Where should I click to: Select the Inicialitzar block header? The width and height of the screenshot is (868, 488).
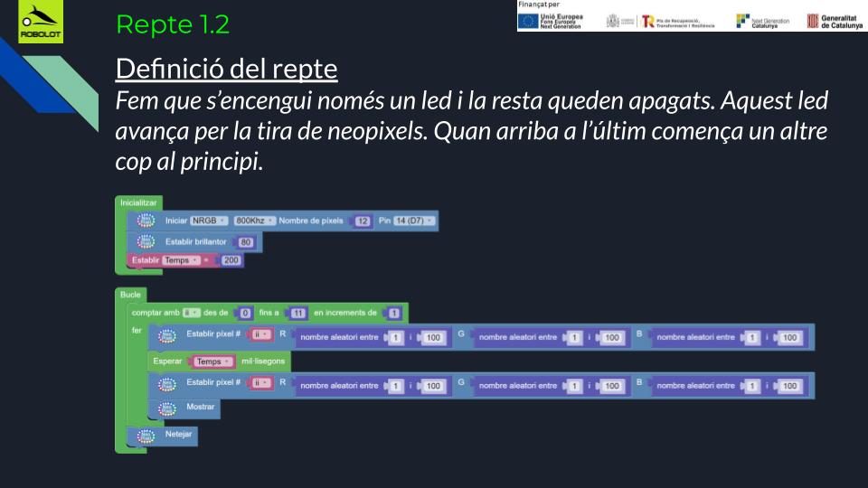(x=139, y=202)
